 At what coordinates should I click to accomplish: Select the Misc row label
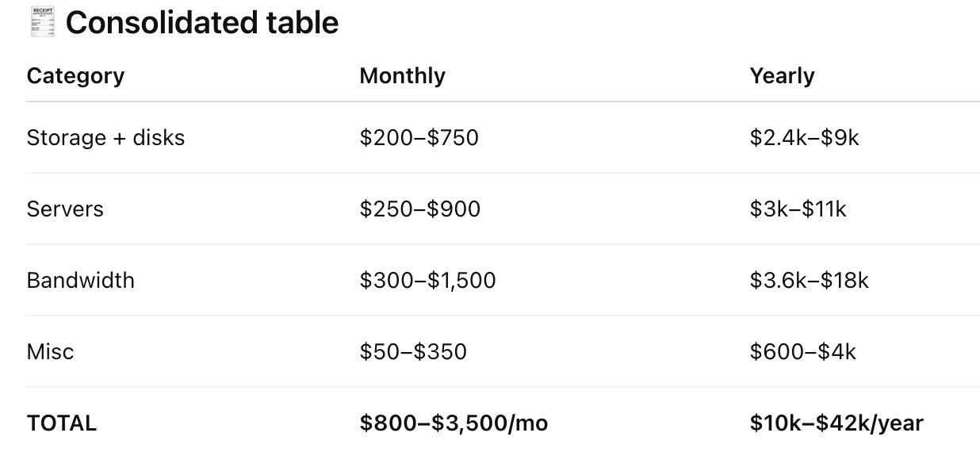pos(50,352)
